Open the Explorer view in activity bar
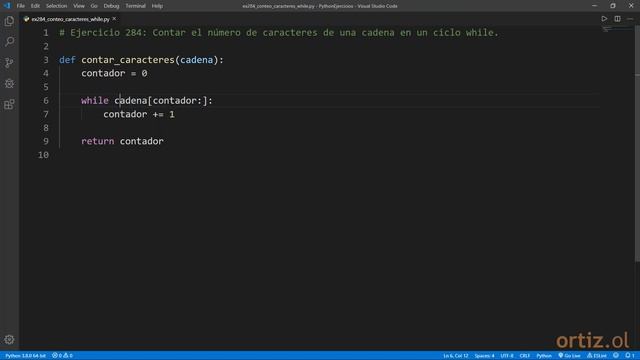The image size is (640, 360). click(x=9, y=21)
